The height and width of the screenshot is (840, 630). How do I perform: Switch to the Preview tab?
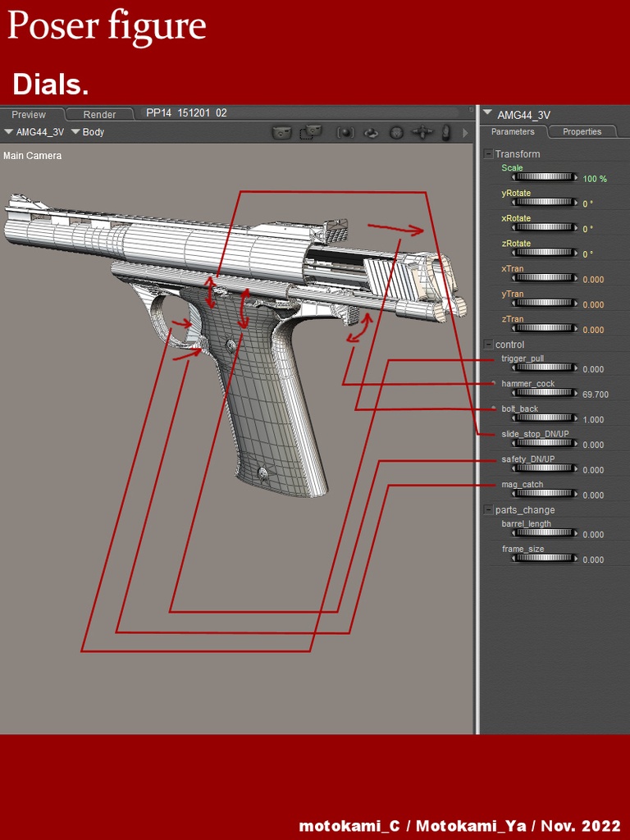(x=29, y=114)
